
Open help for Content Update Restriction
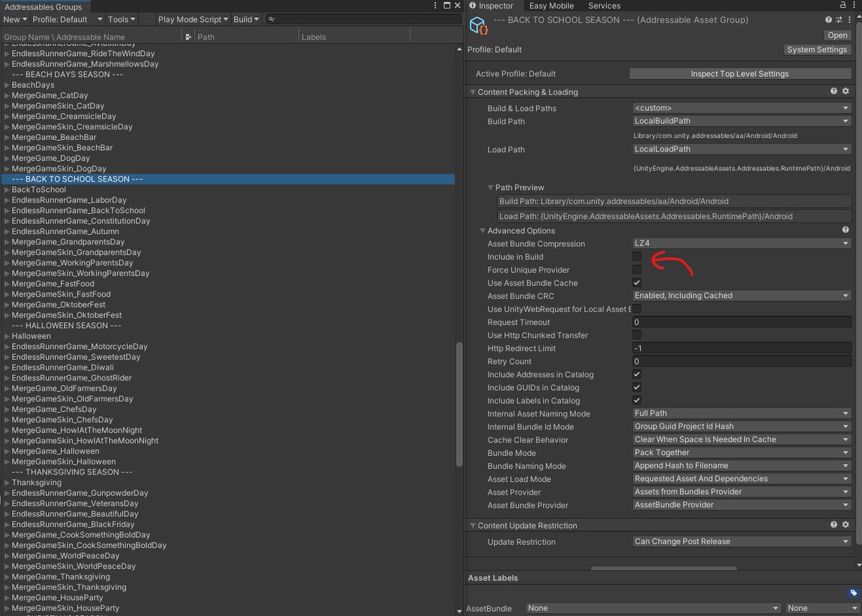coord(834,526)
